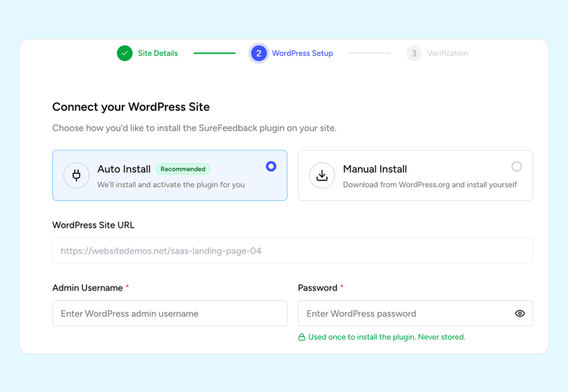Screen dimensions: 568x392
Task: Click the never stored notice text
Action: 387,337
